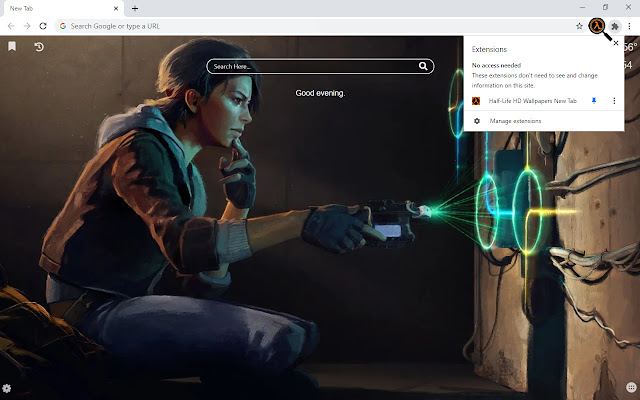This screenshot has width=640, height=400.
Task: Open Manage extensions
Action: click(x=544, y=121)
